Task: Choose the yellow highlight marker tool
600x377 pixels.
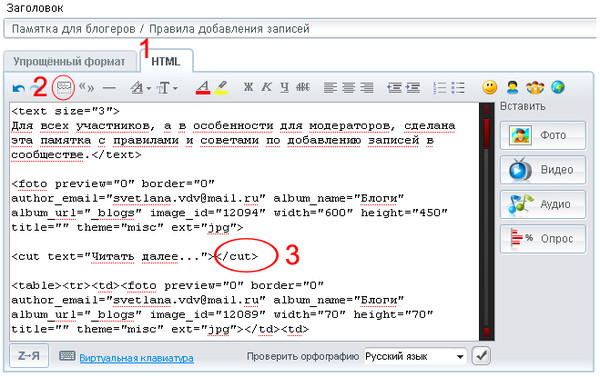Action: [x=221, y=88]
